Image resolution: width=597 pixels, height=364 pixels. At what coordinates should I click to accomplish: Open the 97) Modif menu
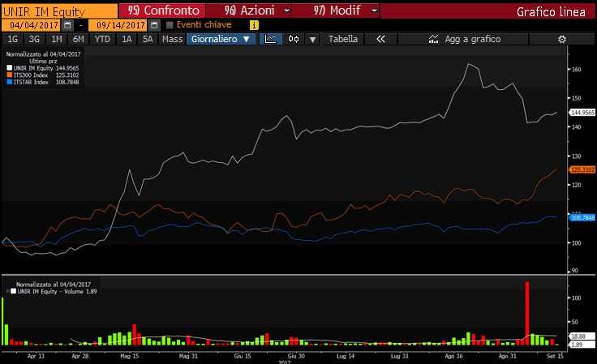[337, 11]
